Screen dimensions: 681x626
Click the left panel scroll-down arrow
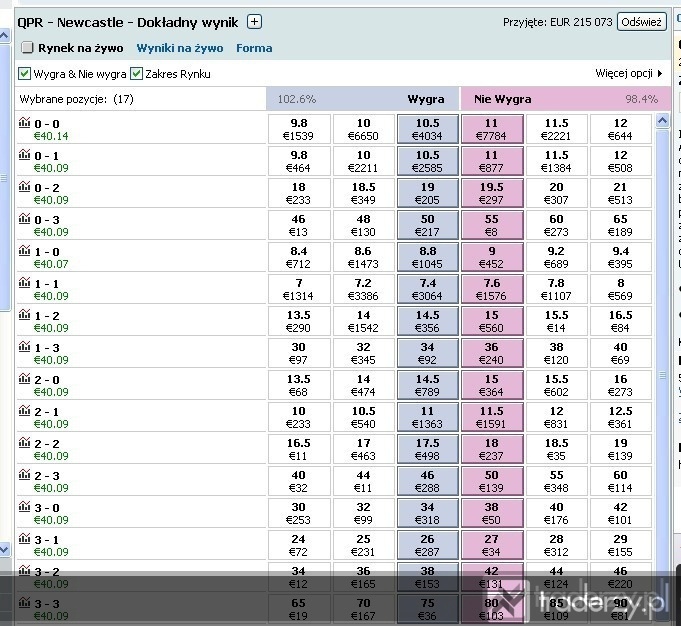(x=4, y=549)
